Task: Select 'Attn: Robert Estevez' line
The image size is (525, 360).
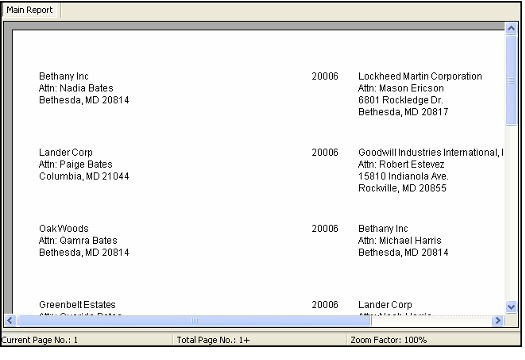Action: pos(401,164)
